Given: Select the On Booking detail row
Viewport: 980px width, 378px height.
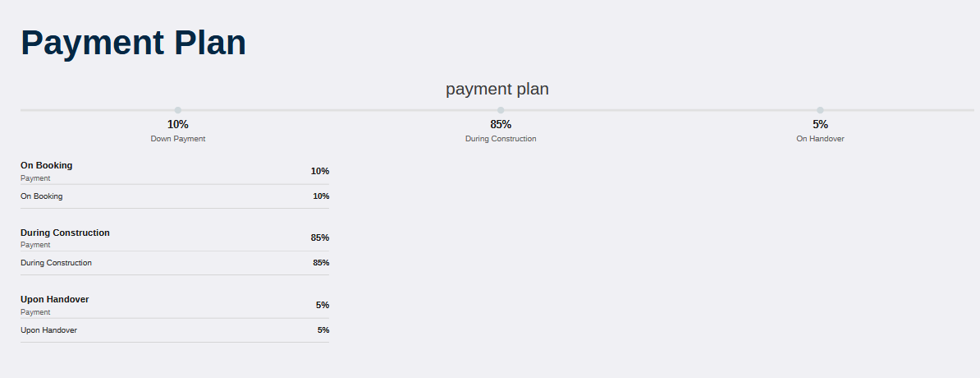Looking at the screenshot, I should click(175, 196).
